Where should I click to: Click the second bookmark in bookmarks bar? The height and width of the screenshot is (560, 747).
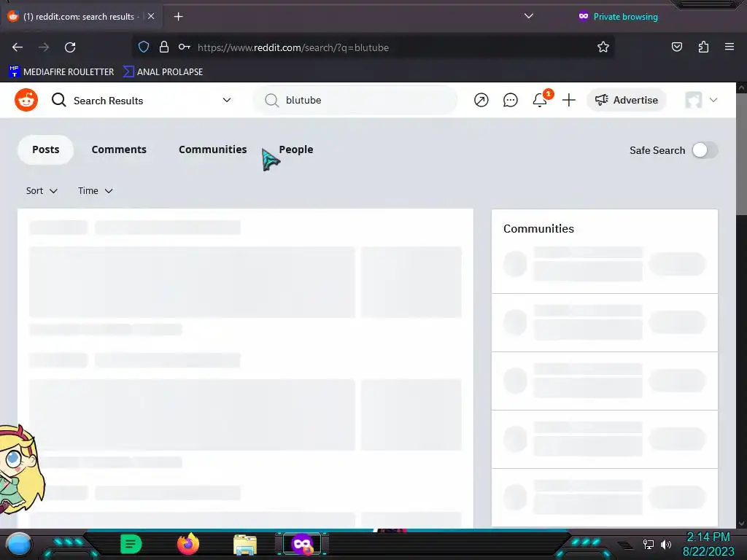click(163, 71)
